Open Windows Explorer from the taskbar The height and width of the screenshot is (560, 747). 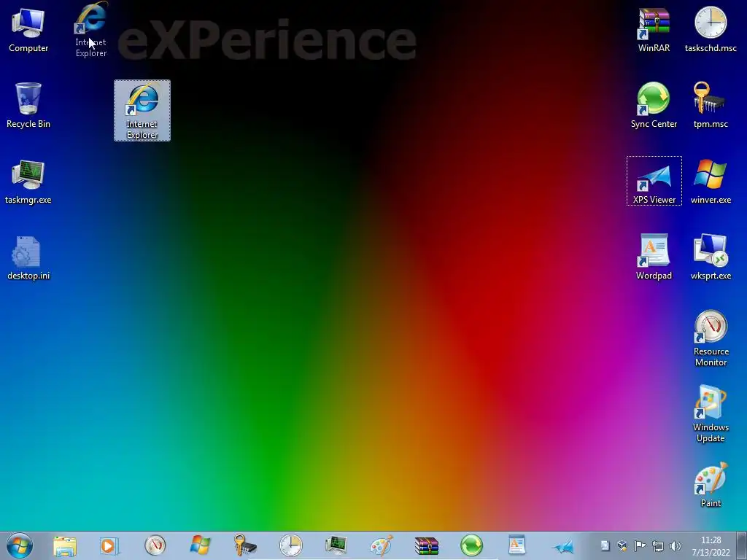click(x=65, y=545)
